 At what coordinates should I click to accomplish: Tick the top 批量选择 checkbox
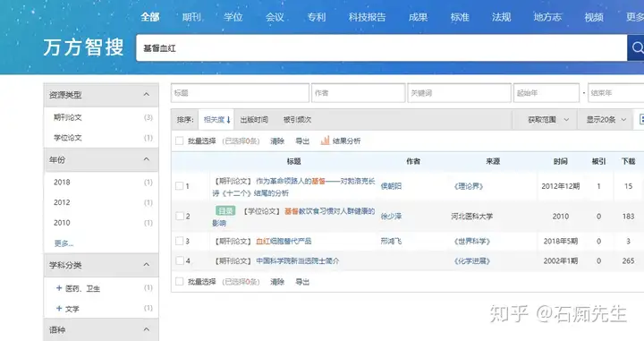pyautogui.click(x=179, y=141)
